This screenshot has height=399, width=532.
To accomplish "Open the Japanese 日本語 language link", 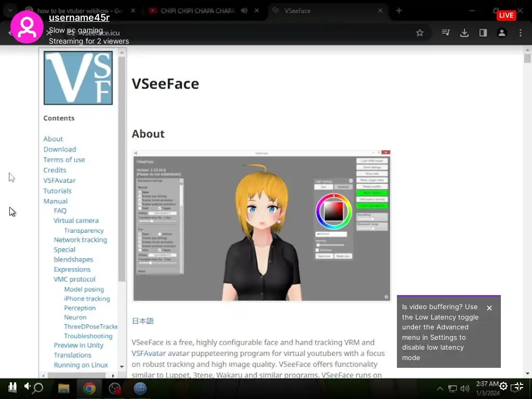I will (142, 321).
